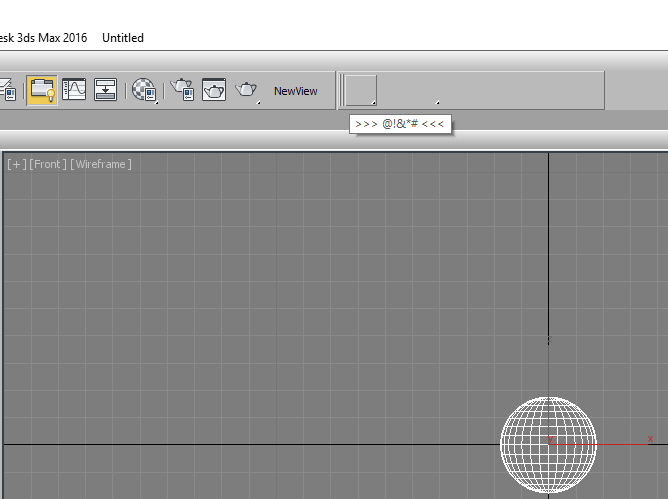
Task: Click the toolbar separator grip before blank button
Action: click(x=340, y=90)
